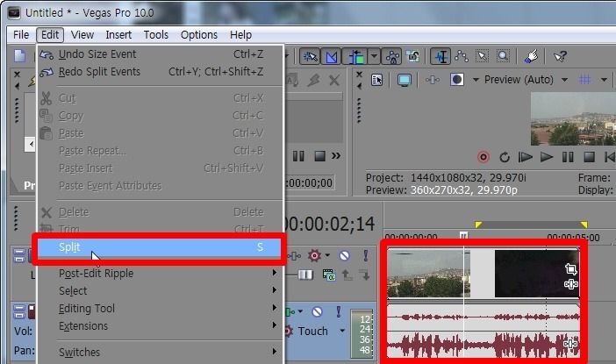This screenshot has width=616, height=364.
Task: Click the New project icon in toolbar
Action: click(x=19, y=56)
